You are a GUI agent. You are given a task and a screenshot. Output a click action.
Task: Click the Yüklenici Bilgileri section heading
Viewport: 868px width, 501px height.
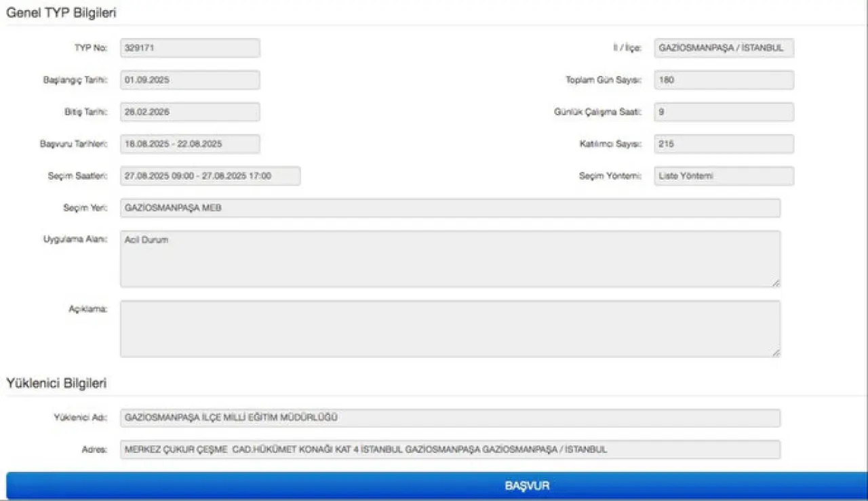tap(56, 383)
